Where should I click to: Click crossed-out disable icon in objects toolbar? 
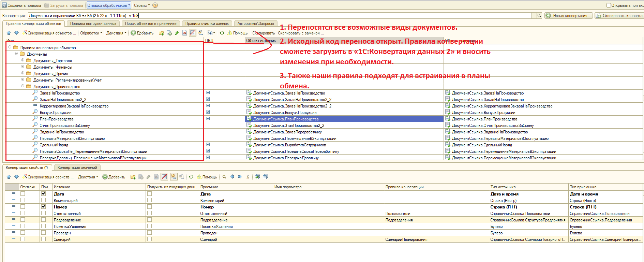pos(193,33)
